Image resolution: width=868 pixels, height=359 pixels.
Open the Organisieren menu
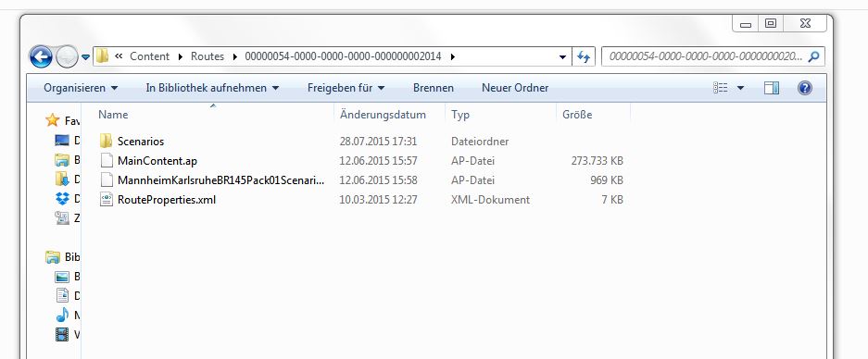81,88
